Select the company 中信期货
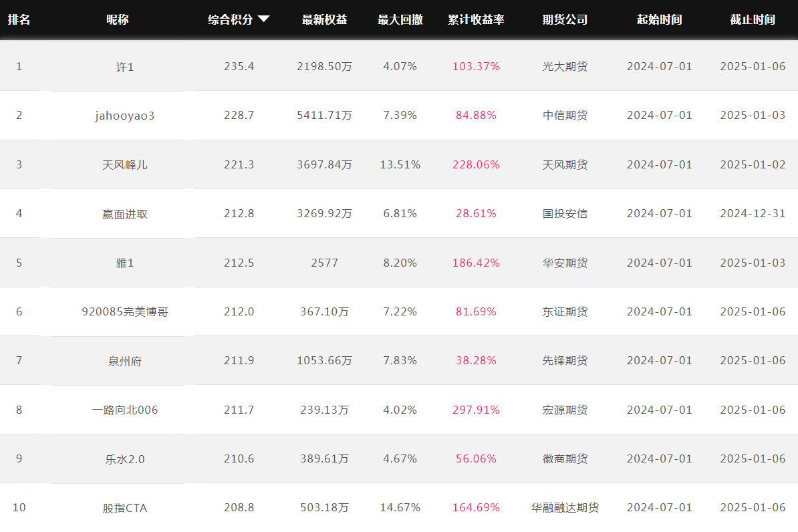This screenshot has height=532, width=798. 565,115
